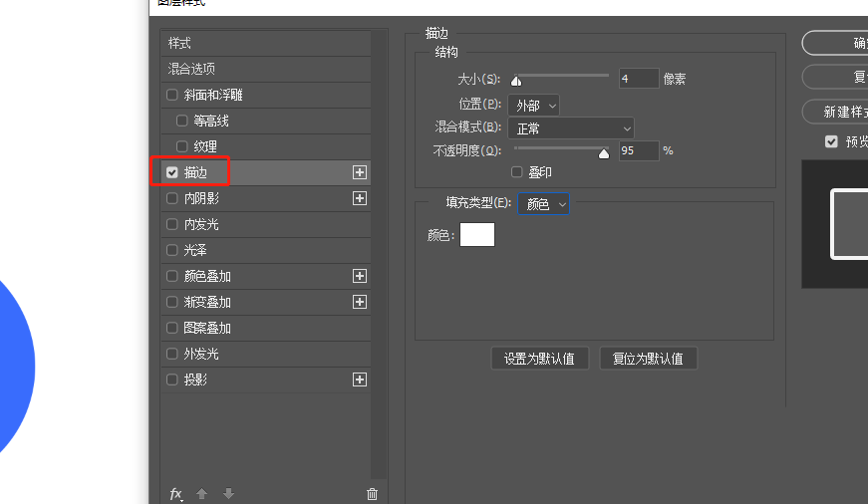Enable the 颜色叠加 checkbox
Screen dimensions: 868x504
tap(172, 276)
